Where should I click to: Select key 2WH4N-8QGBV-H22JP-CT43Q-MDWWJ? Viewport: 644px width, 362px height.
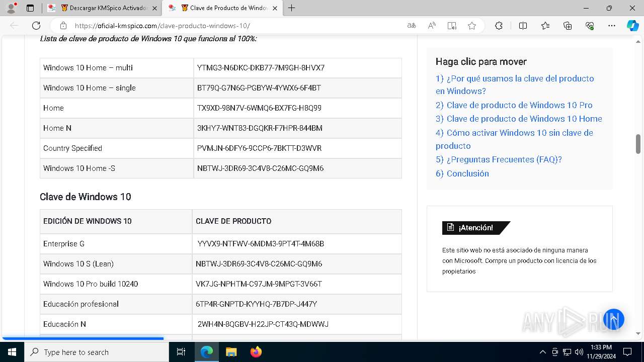263,324
